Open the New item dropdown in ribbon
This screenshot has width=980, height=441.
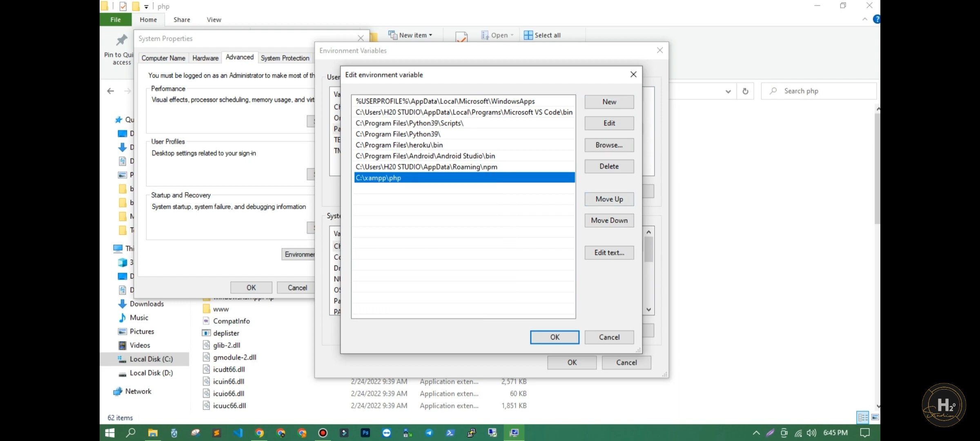coord(410,35)
